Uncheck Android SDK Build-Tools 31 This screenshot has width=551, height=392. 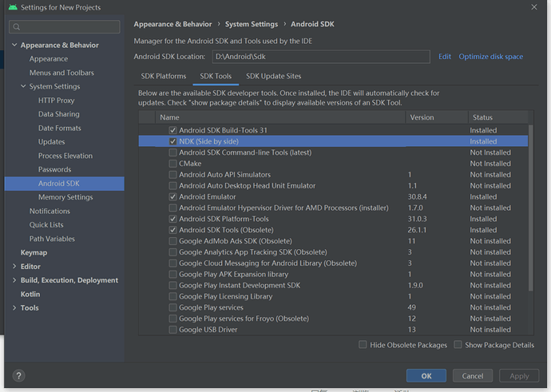pyautogui.click(x=172, y=130)
